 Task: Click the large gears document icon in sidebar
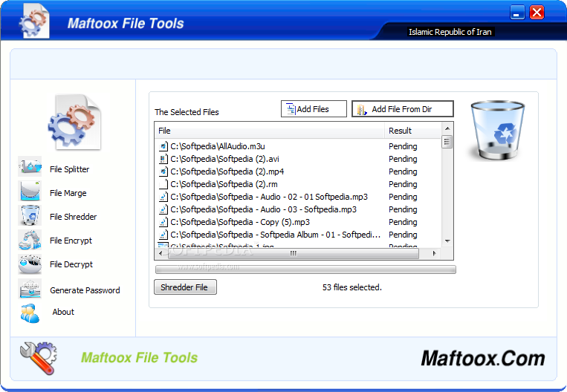point(74,122)
